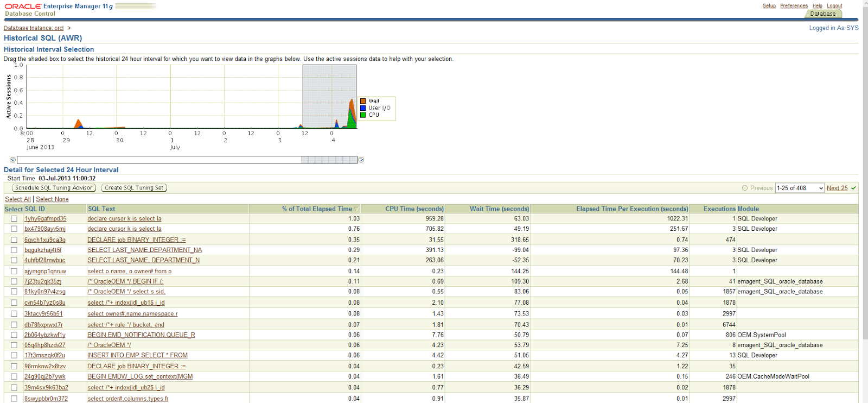This screenshot has height=403, width=868.
Task: Click the Wait color swatch in the legend
Action: point(363,101)
